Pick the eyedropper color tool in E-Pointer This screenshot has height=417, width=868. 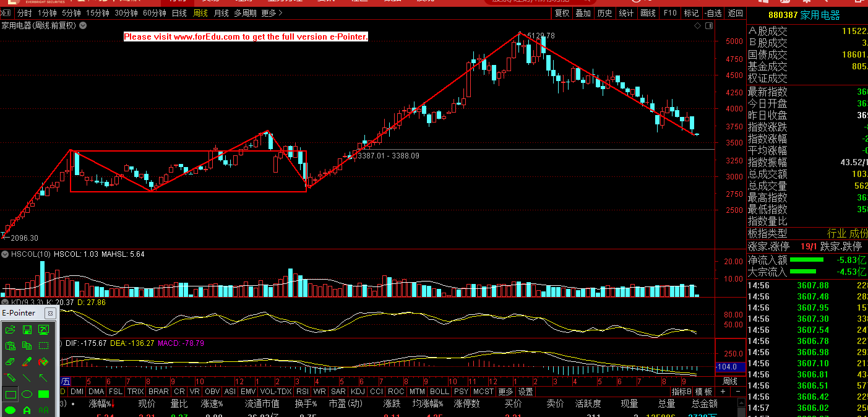[x=27, y=362]
